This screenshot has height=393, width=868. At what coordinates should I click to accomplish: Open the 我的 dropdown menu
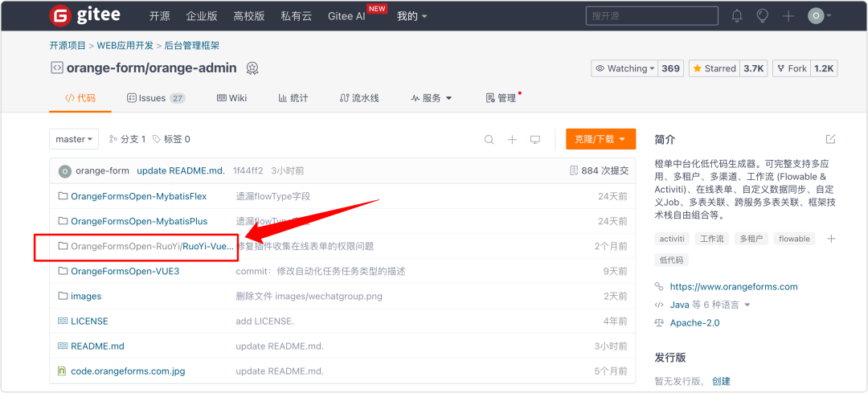pyautogui.click(x=411, y=16)
